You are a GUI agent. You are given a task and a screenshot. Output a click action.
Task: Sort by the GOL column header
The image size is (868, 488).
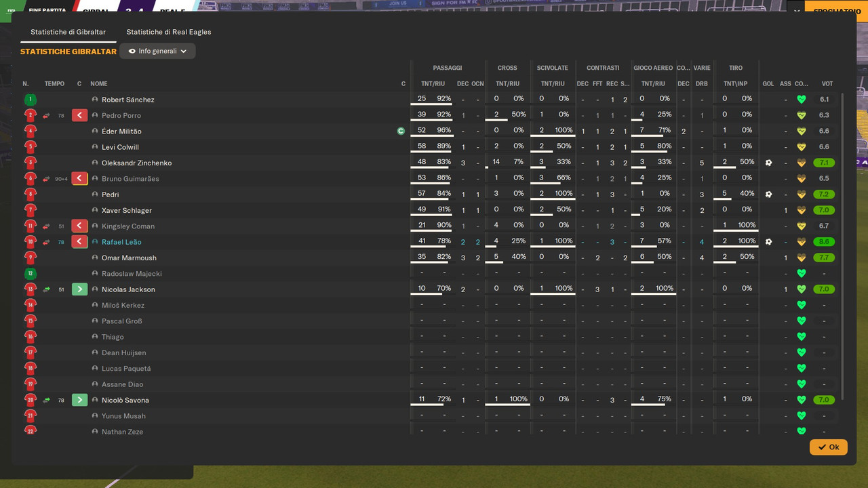[768, 84]
